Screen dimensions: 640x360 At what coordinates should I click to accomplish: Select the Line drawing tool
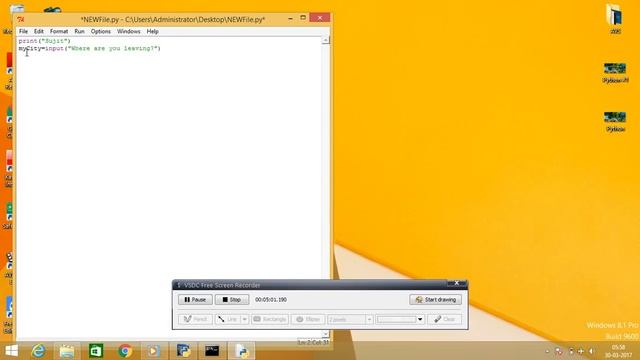click(228, 319)
